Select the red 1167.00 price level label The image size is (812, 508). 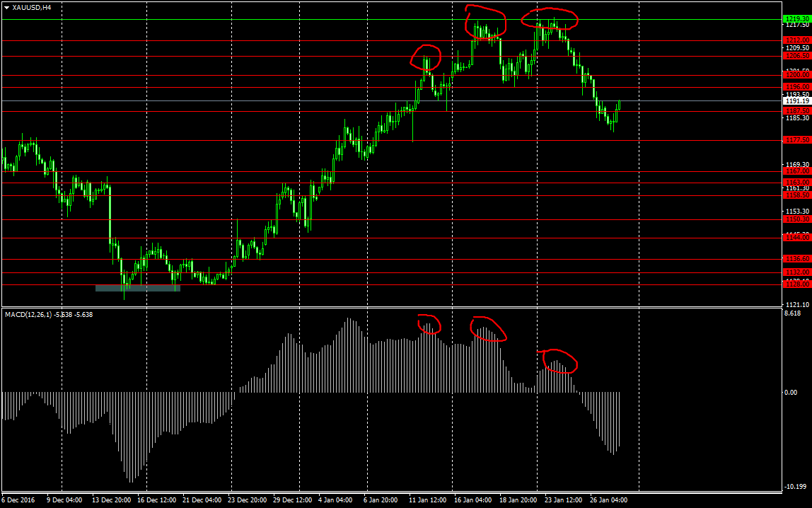click(x=797, y=171)
